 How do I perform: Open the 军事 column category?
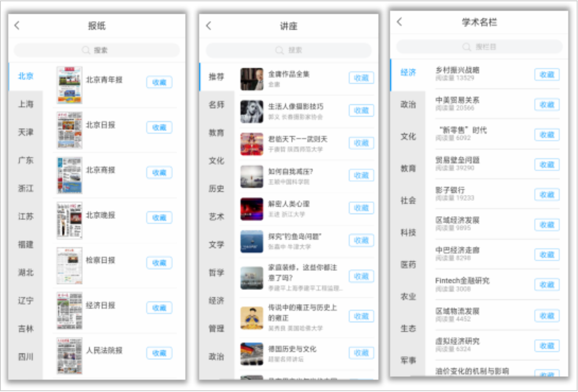408,360
